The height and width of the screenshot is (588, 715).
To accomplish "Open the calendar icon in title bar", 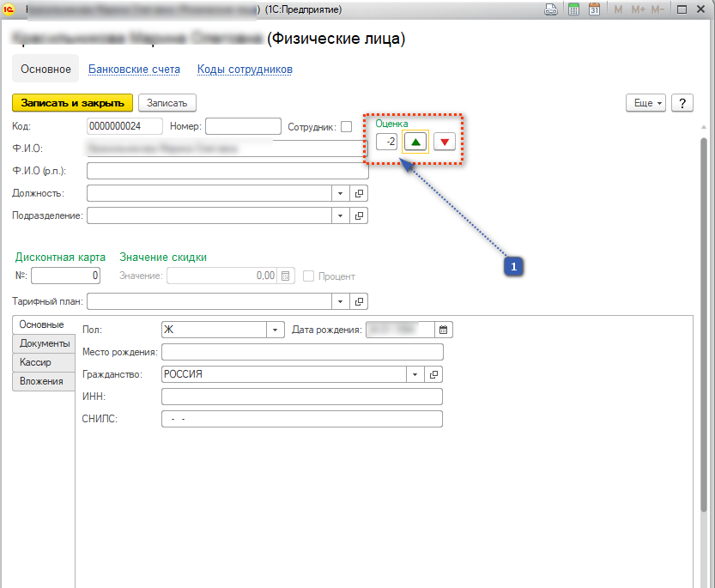I will [593, 9].
